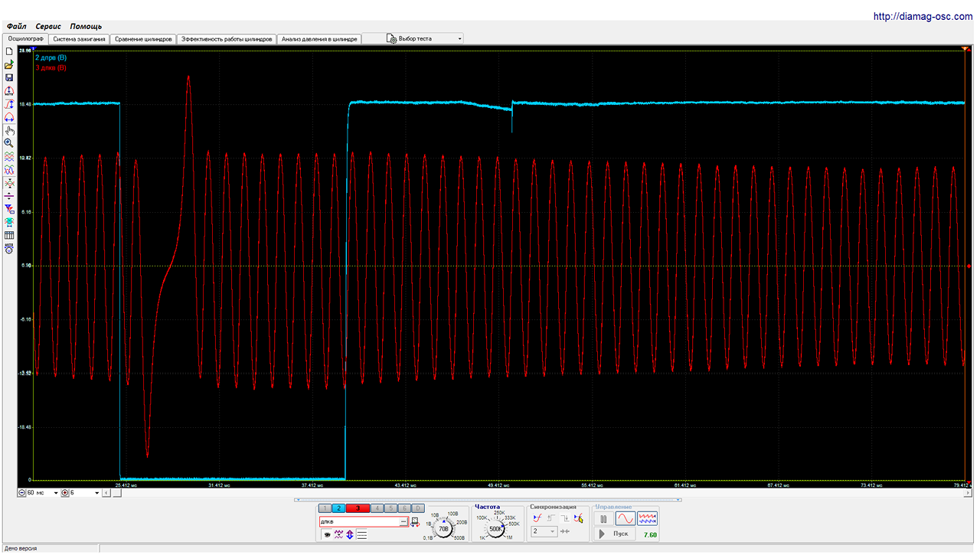Click the pause button in Управление
This screenshot has width=980, height=555.
603,518
